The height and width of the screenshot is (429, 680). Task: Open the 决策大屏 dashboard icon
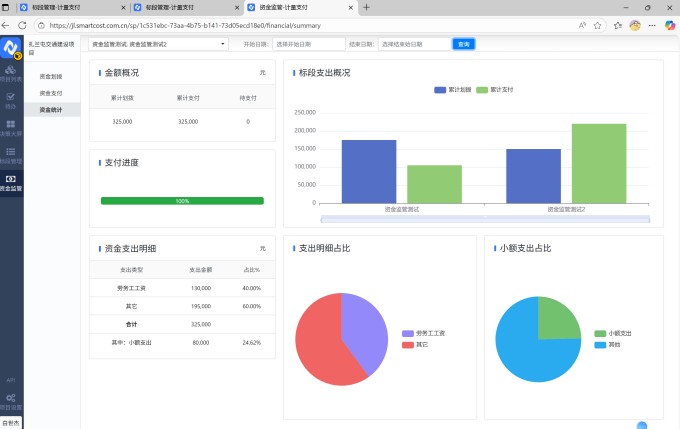point(11,127)
